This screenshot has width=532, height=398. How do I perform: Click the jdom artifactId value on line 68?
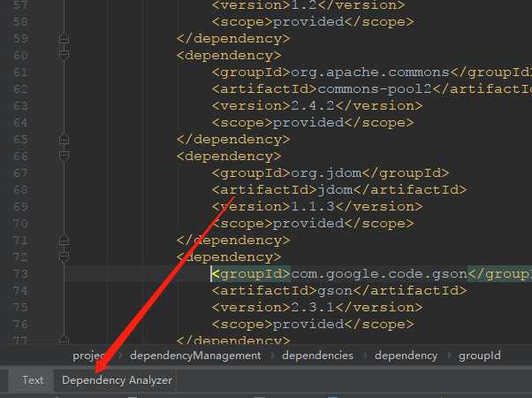pos(335,190)
